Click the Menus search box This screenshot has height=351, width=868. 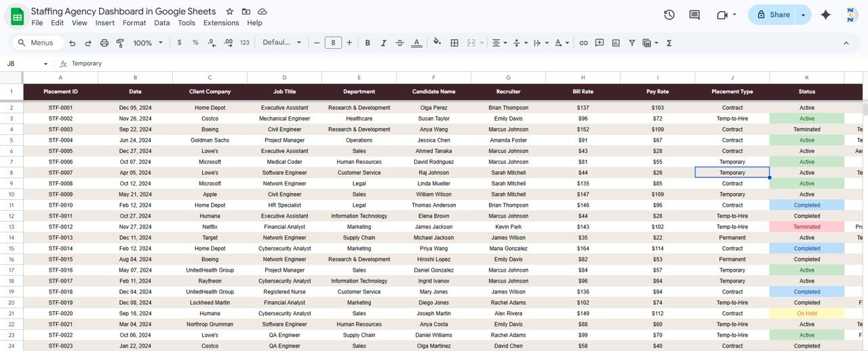(38, 43)
